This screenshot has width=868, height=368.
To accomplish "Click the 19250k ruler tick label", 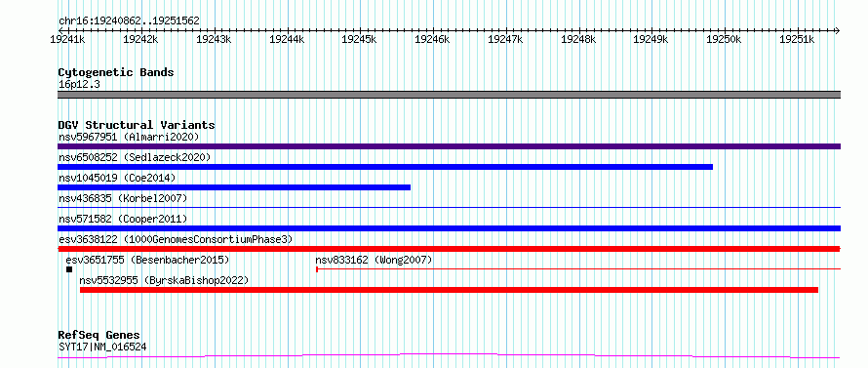I will (724, 39).
